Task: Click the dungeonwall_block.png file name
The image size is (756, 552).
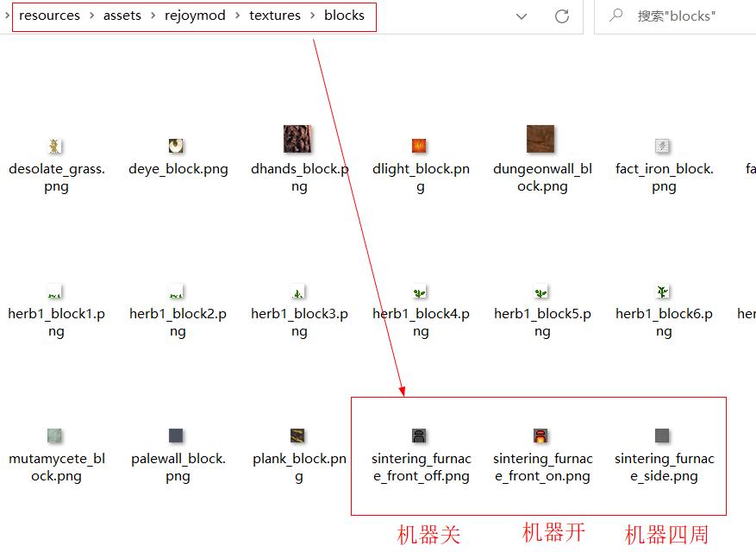Action: (542, 178)
